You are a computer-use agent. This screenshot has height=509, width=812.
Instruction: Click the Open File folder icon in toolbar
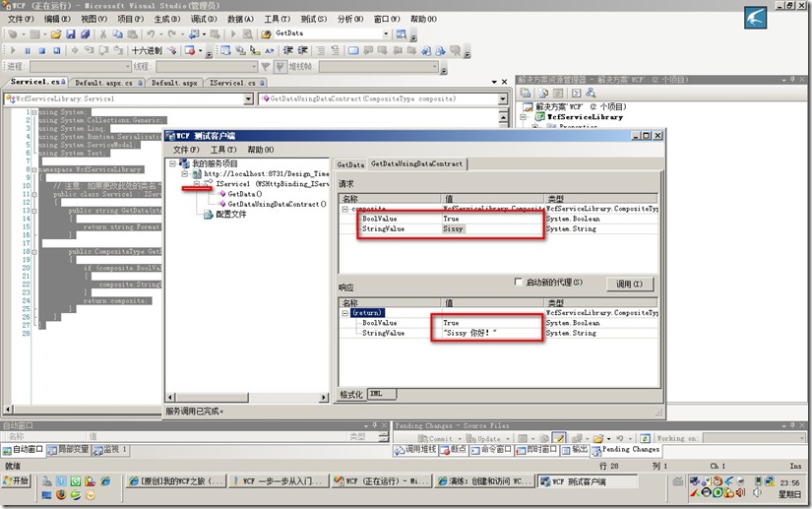[x=56, y=34]
